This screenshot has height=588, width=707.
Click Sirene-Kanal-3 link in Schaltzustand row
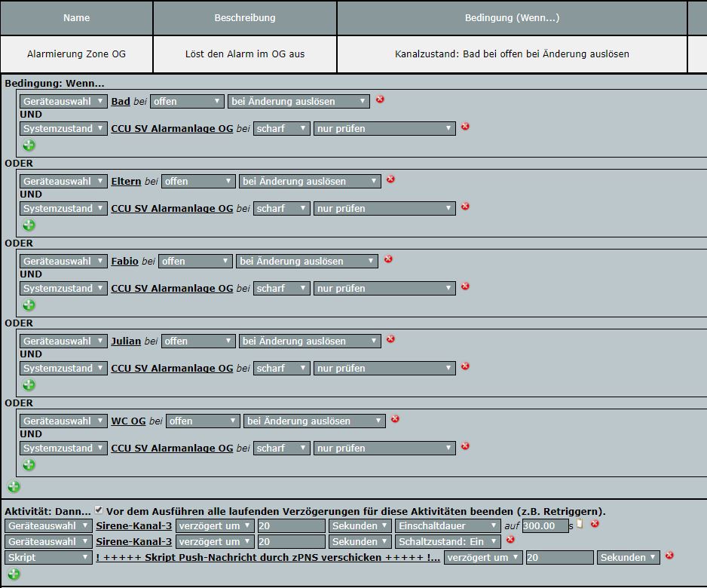(134, 541)
